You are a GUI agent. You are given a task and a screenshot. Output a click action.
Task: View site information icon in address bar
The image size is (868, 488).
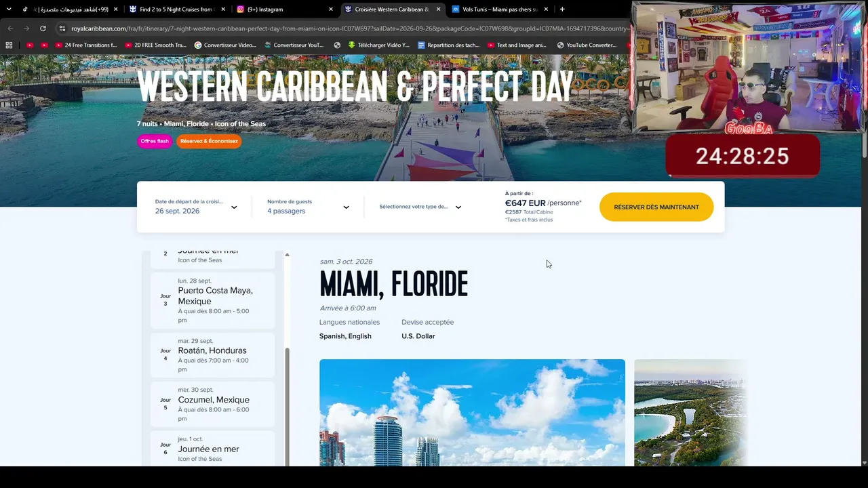coord(62,28)
